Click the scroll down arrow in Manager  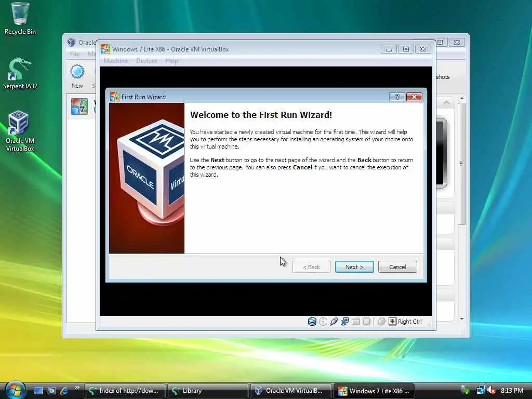461,318
